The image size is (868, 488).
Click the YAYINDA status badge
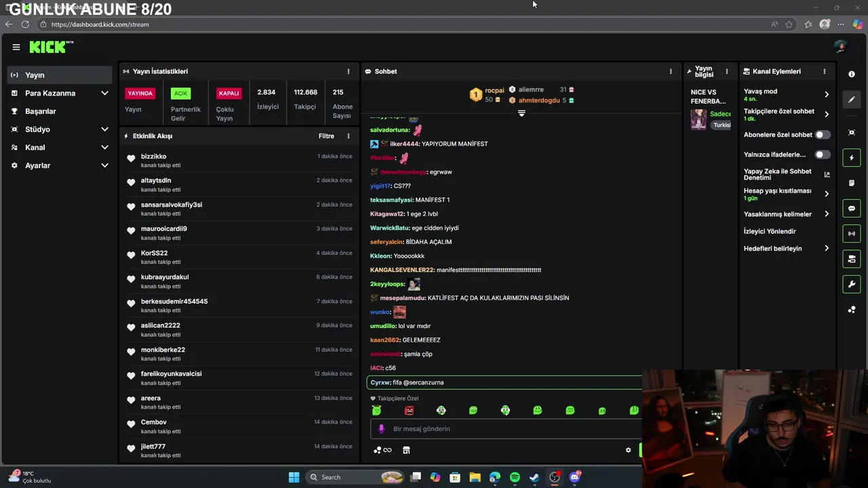click(x=140, y=93)
